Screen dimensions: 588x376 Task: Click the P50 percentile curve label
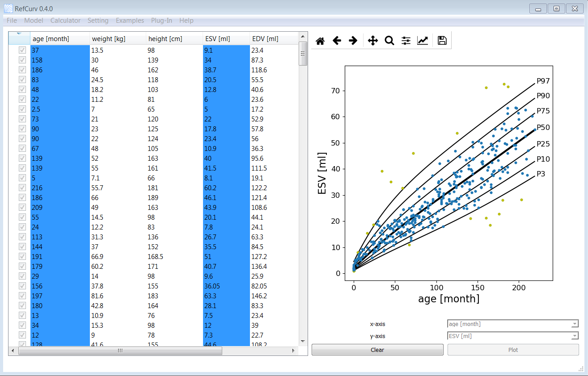pyautogui.click(x=543, y=127)
